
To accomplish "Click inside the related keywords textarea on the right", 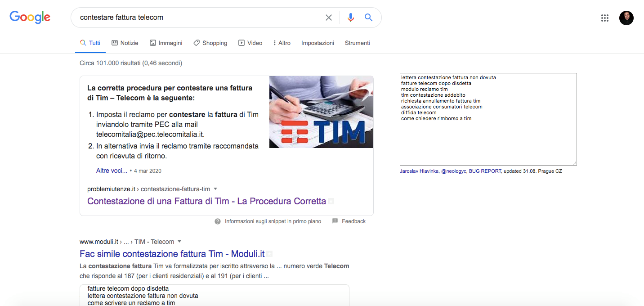I will click(x=488, y=119).
